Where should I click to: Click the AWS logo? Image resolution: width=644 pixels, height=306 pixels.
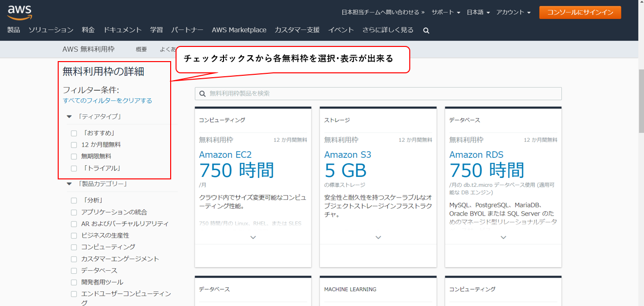point(20,12)
